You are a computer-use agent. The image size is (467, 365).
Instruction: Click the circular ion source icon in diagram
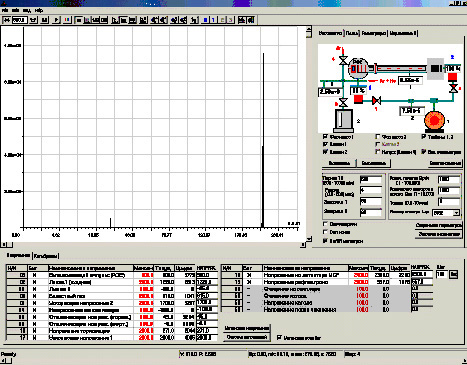click(x=358, y=69)
